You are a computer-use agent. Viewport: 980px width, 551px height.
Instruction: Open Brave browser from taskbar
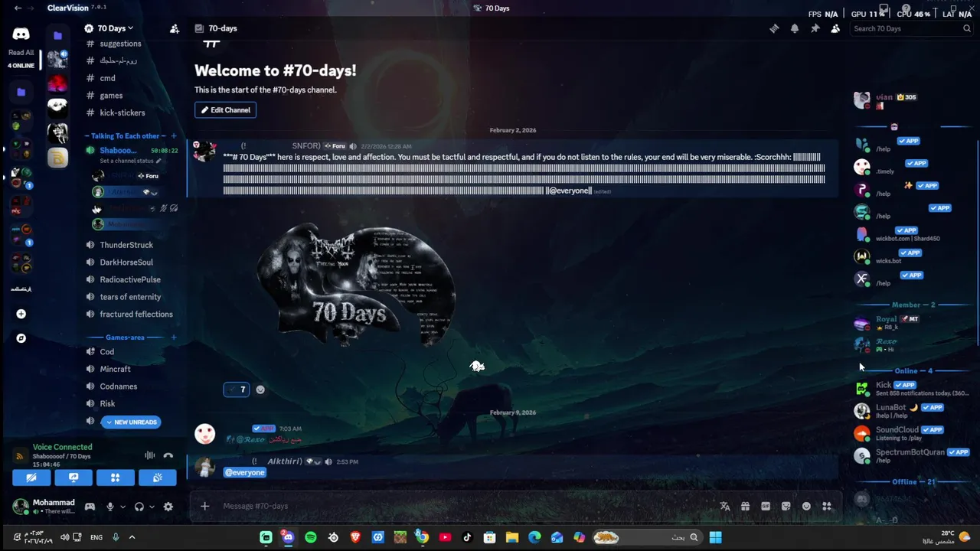tap(355, 537)
